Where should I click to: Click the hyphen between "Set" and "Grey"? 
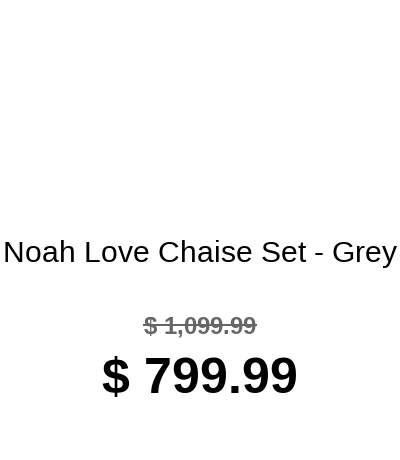click(319, 255)
